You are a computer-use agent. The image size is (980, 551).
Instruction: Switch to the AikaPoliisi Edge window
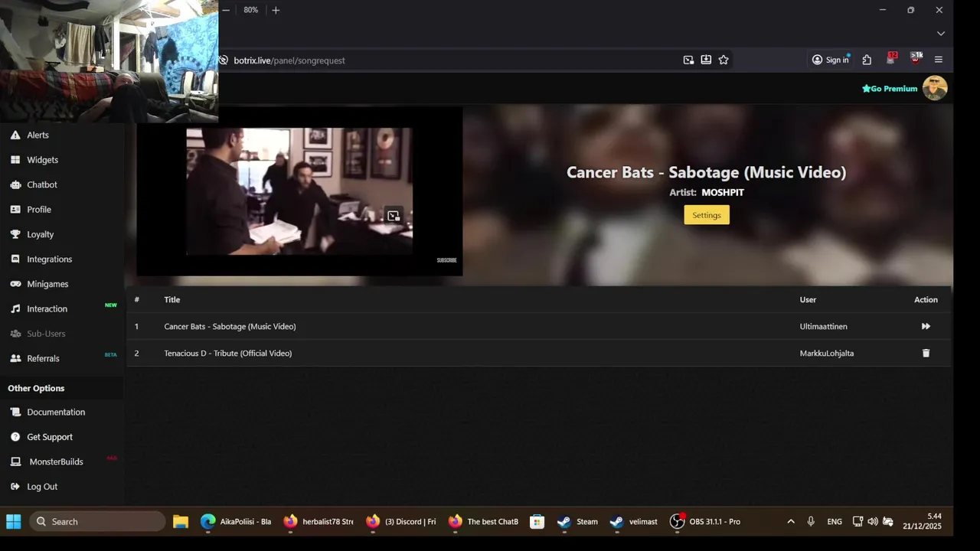click(x=236, y=521)
